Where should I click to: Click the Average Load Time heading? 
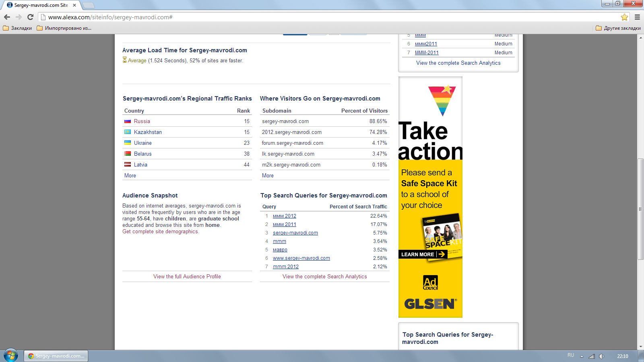[x=185, y=50]
